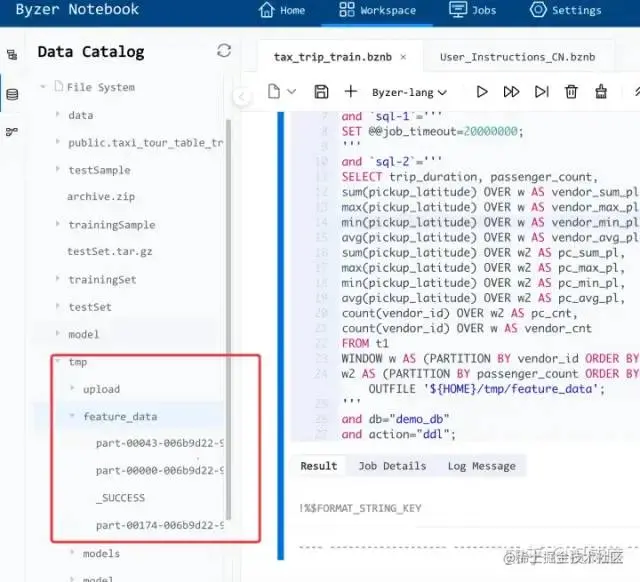Open the Result tab

pos(319,466)
